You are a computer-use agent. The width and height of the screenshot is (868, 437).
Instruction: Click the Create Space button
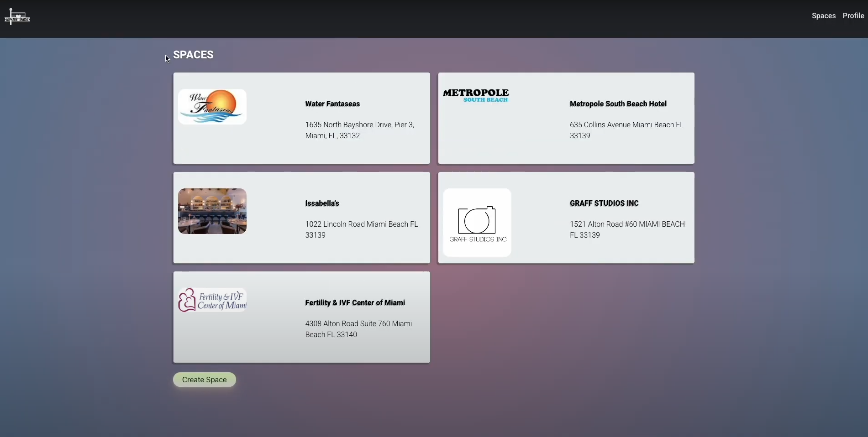[205, 380]
